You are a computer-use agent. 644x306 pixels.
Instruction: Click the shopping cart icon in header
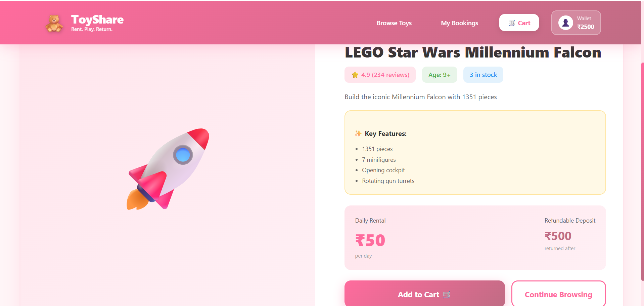512,23
